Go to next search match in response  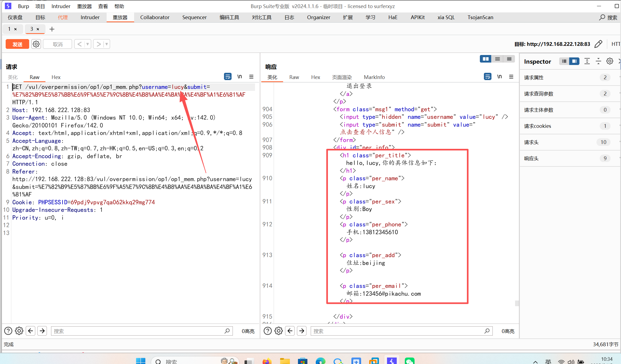pos(302,331)
